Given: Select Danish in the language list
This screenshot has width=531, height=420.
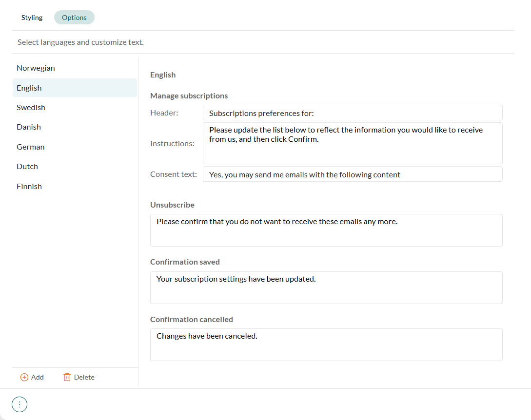Looking at the screenshot, I should point(75,127).
